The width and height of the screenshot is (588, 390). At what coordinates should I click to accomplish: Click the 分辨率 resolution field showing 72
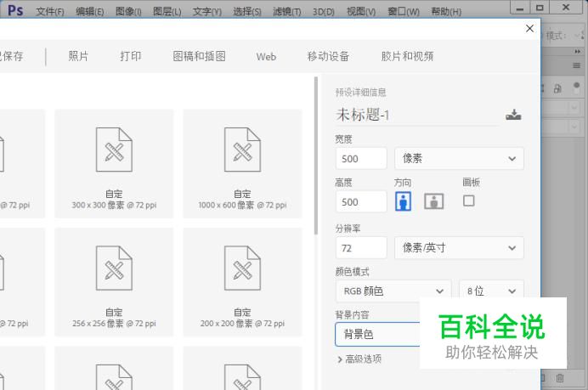[361, 248]
